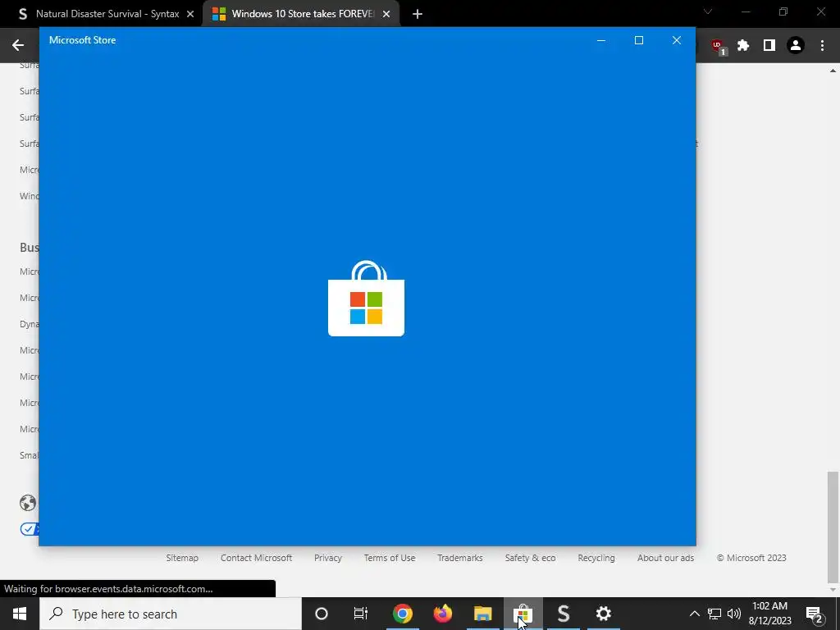
Task: Show hidden system tray icons
Action: (x=694, y=614)
